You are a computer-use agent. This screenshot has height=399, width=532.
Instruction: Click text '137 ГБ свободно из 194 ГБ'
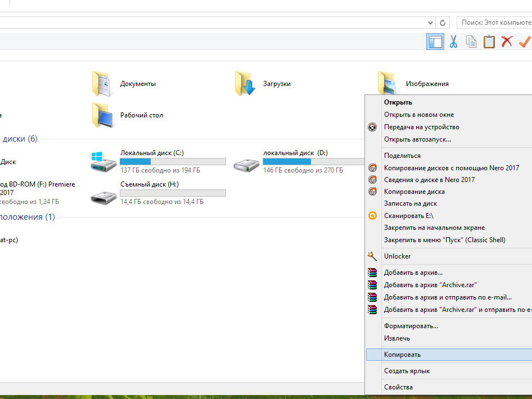tap(160, 170)
